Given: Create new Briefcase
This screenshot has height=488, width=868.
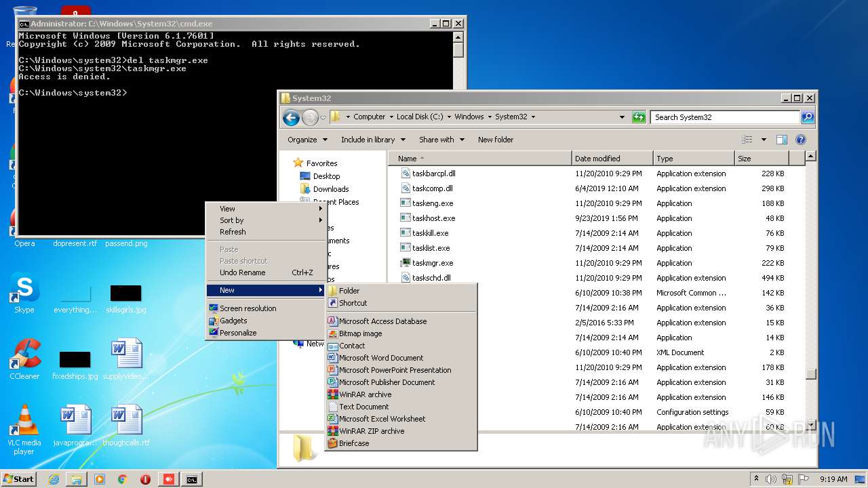Looking at the screenshot, I should (401, 443).
